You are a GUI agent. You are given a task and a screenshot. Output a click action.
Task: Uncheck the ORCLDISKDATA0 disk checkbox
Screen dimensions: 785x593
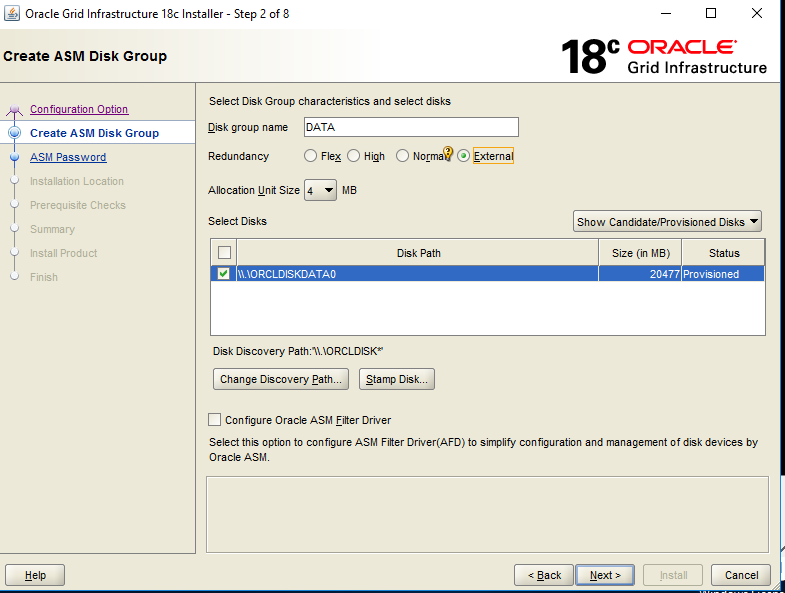pos(223,273)
